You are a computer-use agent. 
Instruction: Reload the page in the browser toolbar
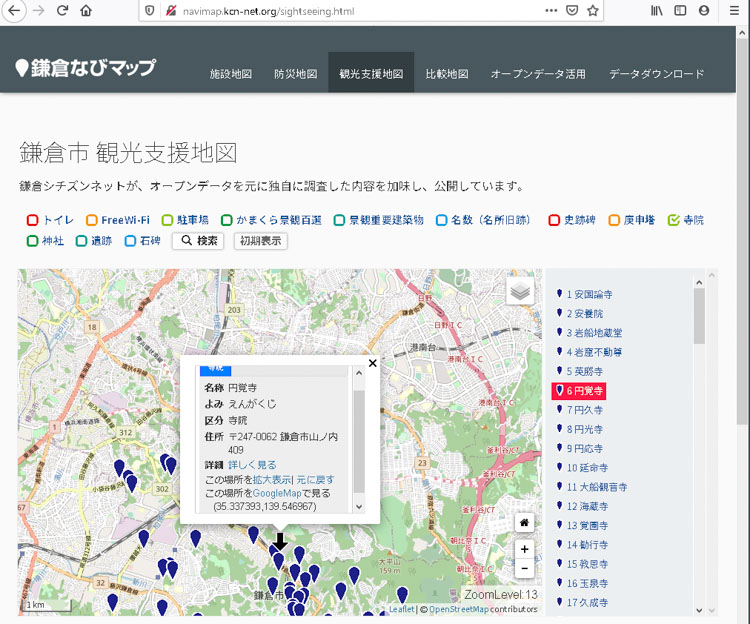coord(62,11)
